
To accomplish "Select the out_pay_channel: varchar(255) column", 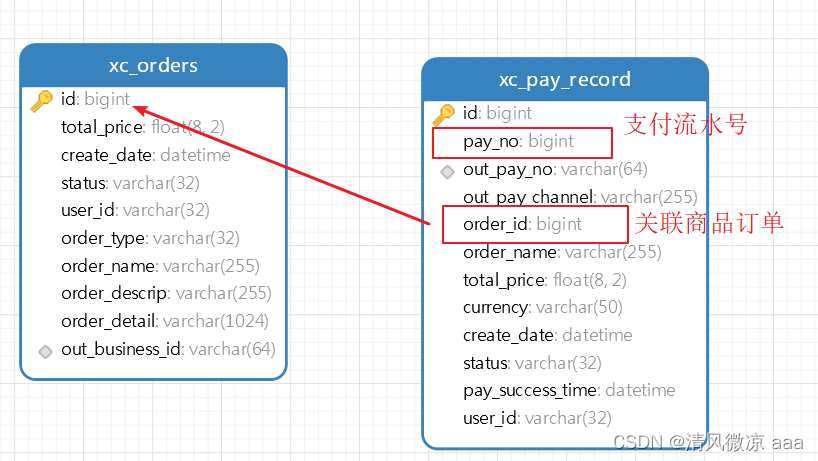I will tap(580, 197).
